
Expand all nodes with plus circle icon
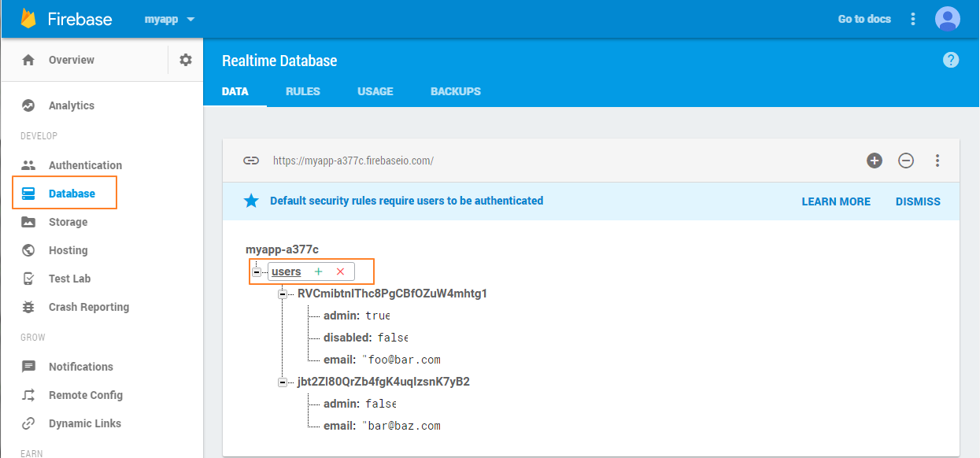tap(875, 161)
